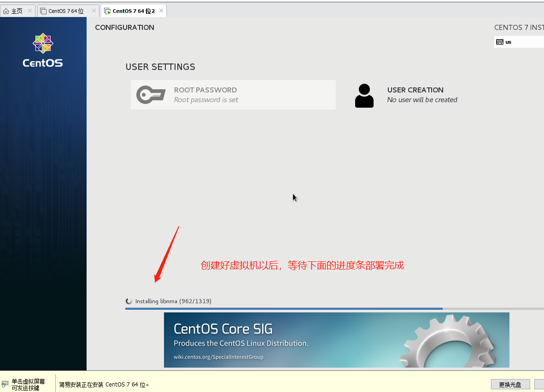Click the keyboard icon beside us
The height and width of the screenshot is (392, 544).
tap(500, 42)
